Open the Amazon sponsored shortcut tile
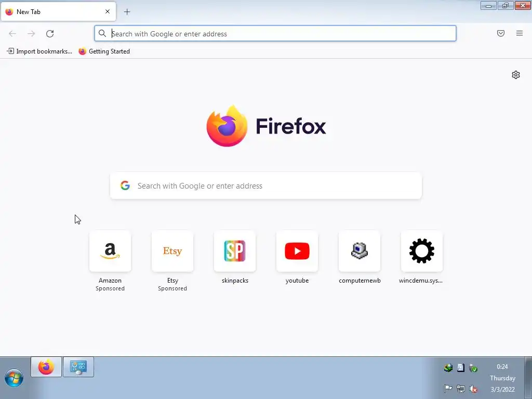 110,251
